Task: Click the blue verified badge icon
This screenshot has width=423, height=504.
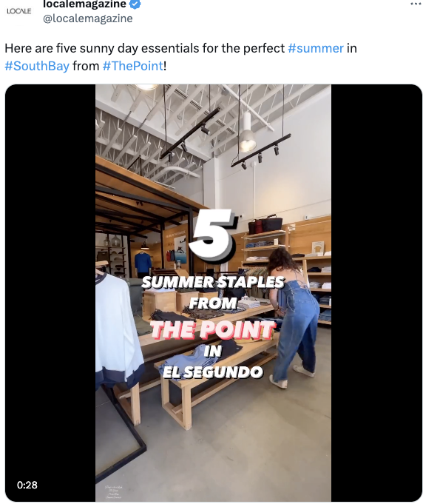Action: point(135,4)
